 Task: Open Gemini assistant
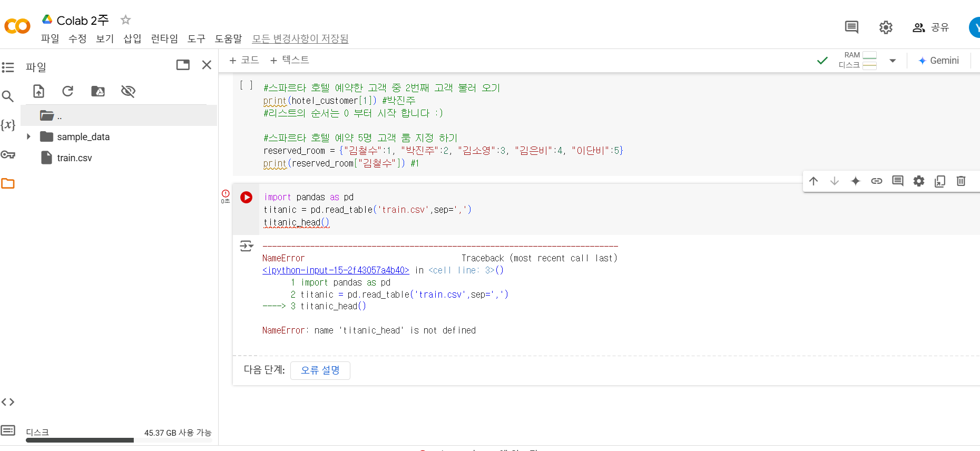coord(938,61)
